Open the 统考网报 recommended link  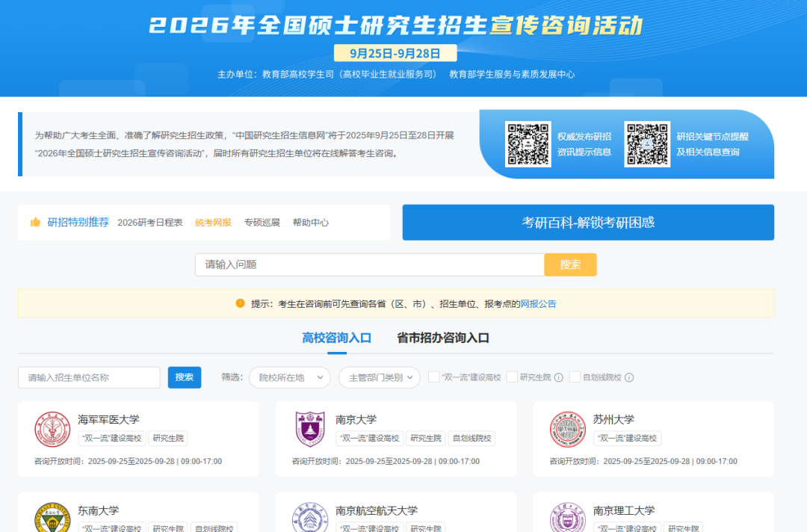213,223
